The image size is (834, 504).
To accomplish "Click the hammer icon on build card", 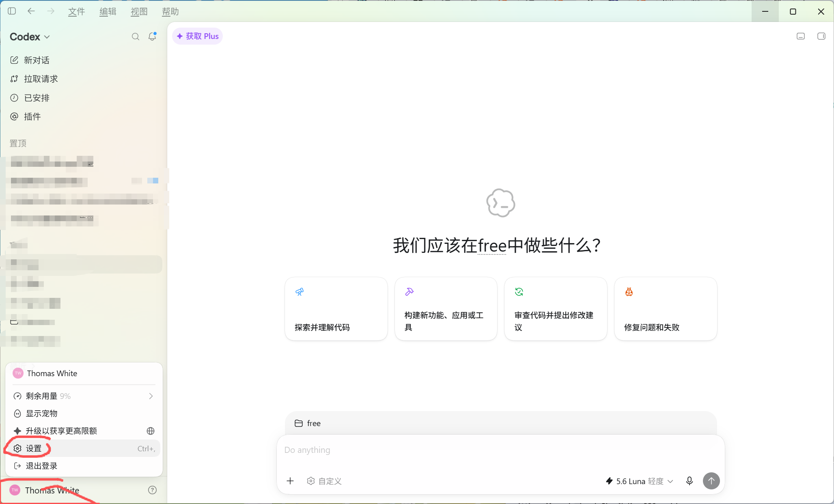I will point(409,292).
